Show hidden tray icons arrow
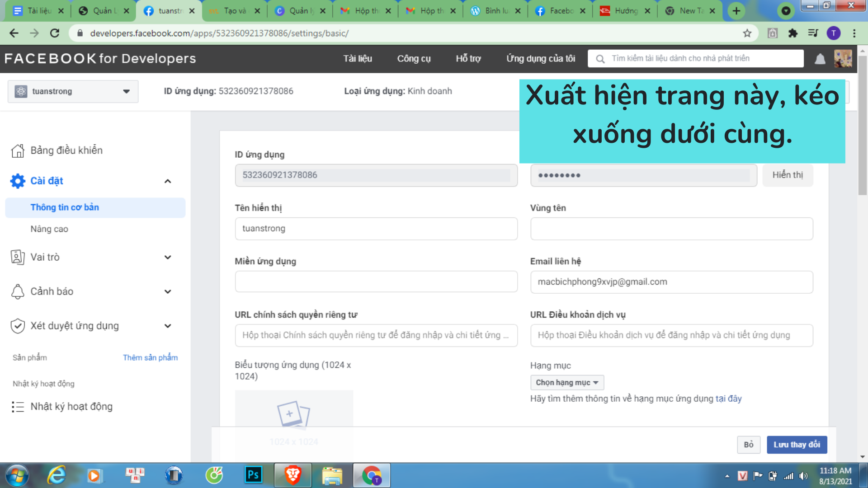 tap(727, 476)
